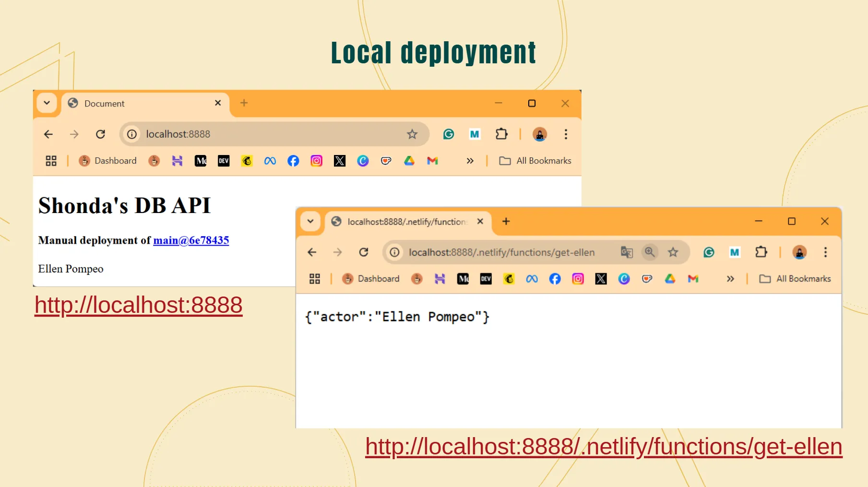Open the Medium bookmark
This screenshot has height=487, width=868.
coord(463,278)
